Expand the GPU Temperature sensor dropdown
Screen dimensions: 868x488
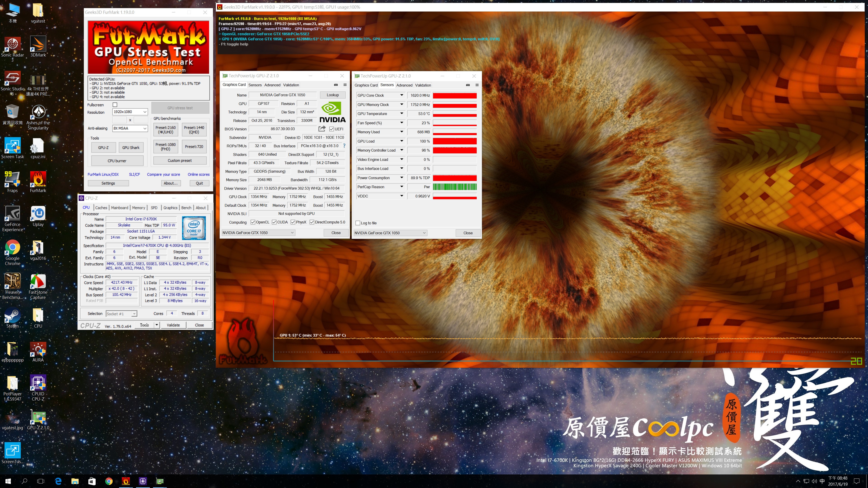(402, 114)
